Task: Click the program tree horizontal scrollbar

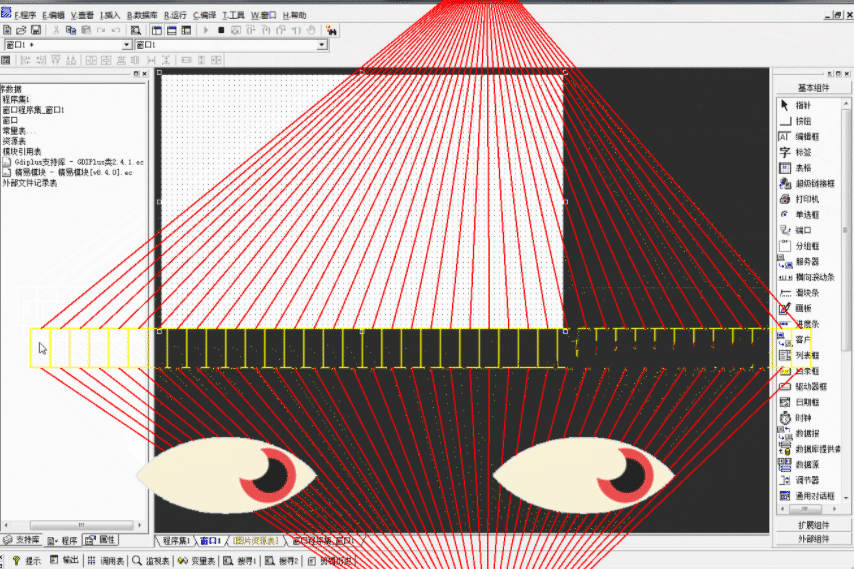Action: [x=74, y=525]
